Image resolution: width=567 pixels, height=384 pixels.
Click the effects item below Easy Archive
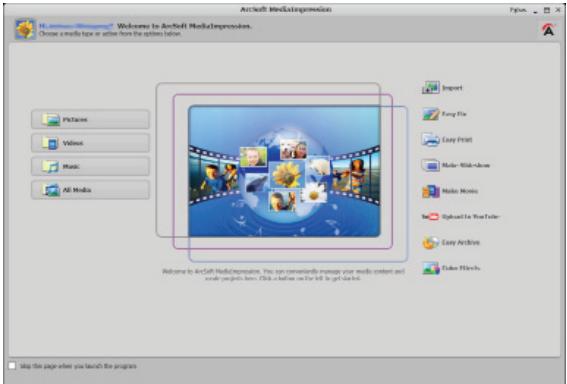[451, 268]
